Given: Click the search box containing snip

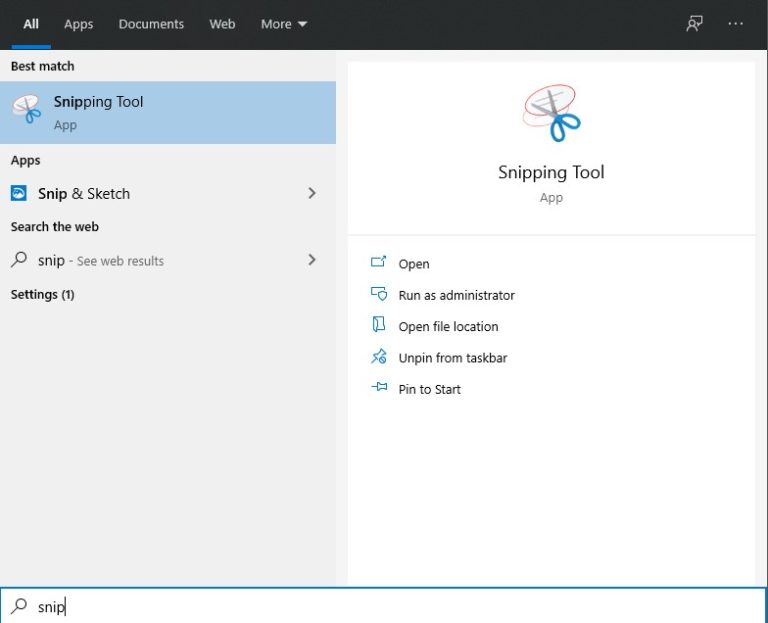Looking at the screenshot, I should [380, 606].
